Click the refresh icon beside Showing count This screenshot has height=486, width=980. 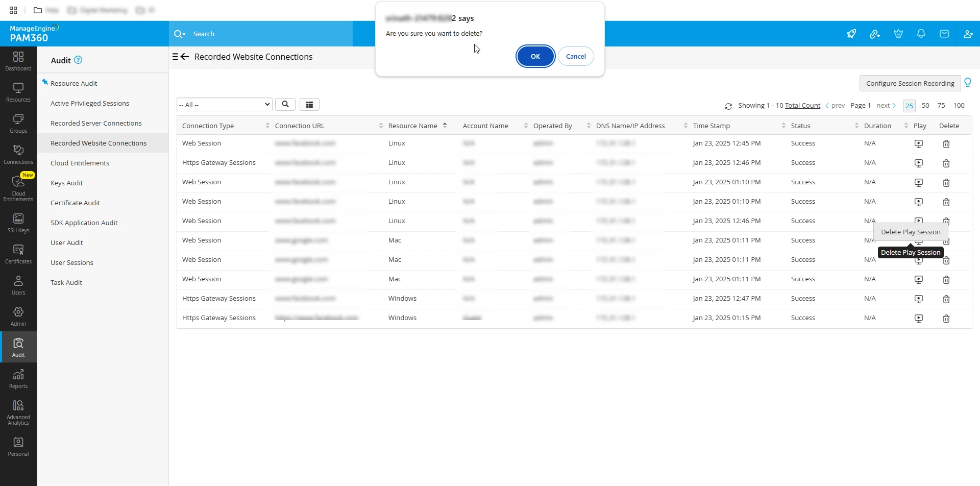728,106
